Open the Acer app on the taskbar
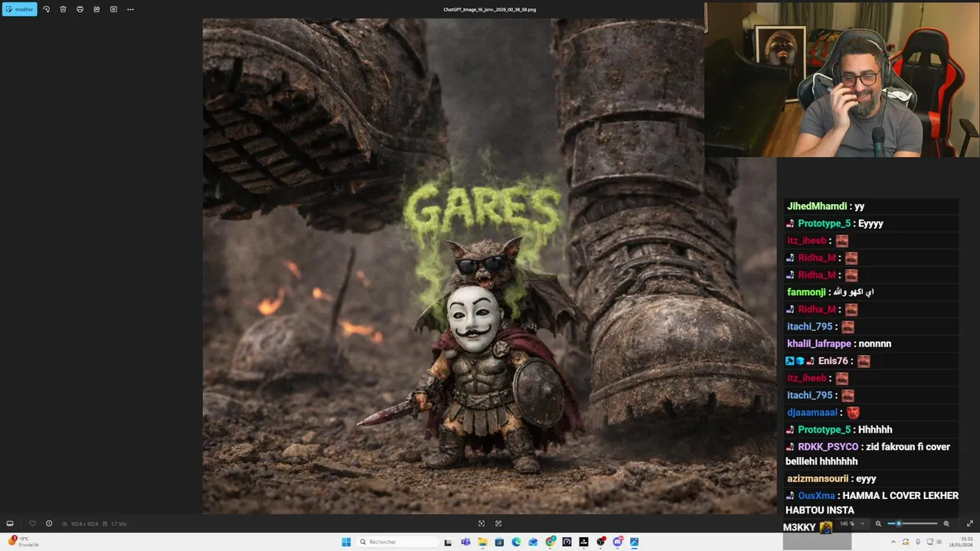This screenshot has height=551, width=980. point(583,542)
